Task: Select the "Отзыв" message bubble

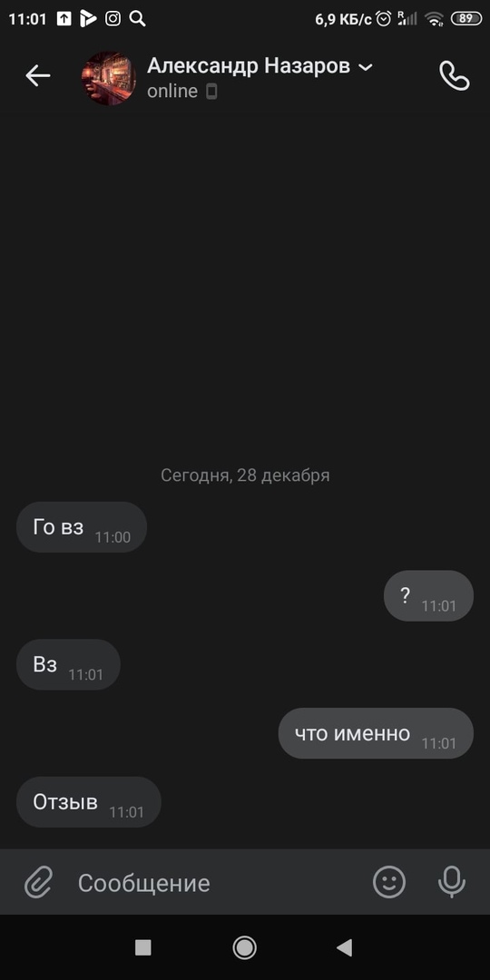Action: coord(89,802)
